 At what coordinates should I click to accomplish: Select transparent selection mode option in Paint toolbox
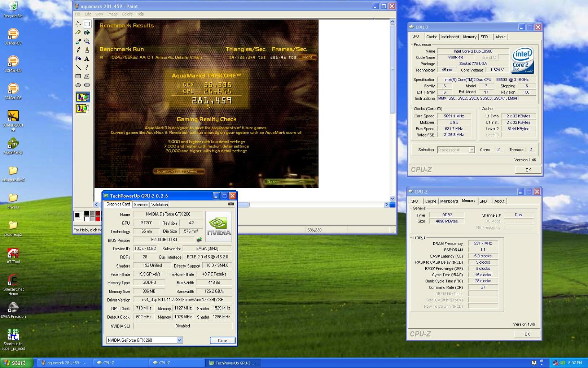pos(83,108)
